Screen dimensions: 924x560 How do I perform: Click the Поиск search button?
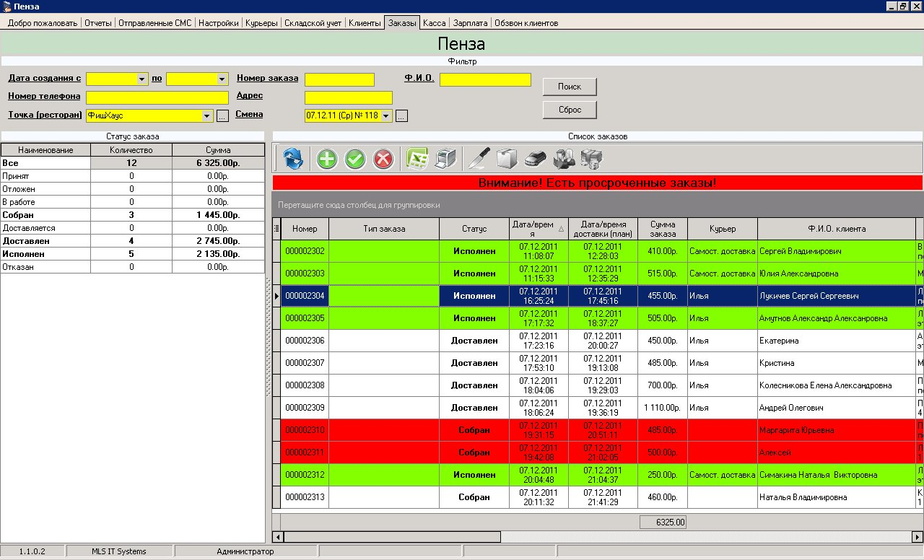(570, 87)
